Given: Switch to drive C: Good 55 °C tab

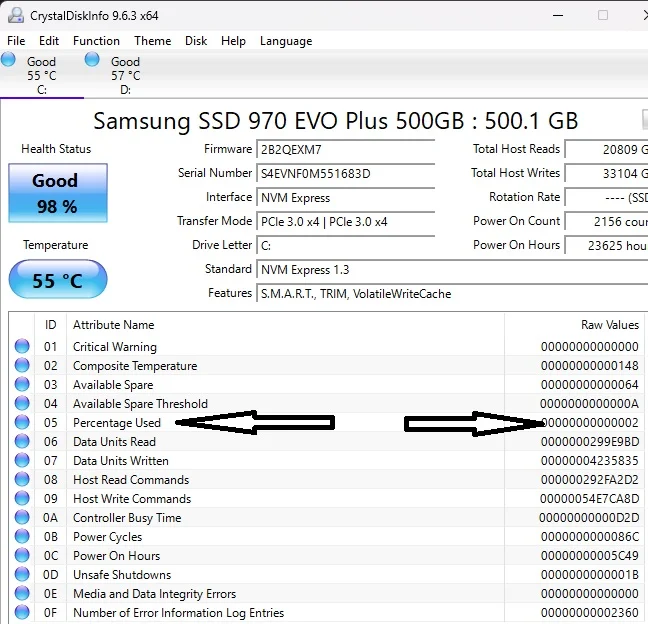Looking at the screenshot, I should click(x=41, y=74).
